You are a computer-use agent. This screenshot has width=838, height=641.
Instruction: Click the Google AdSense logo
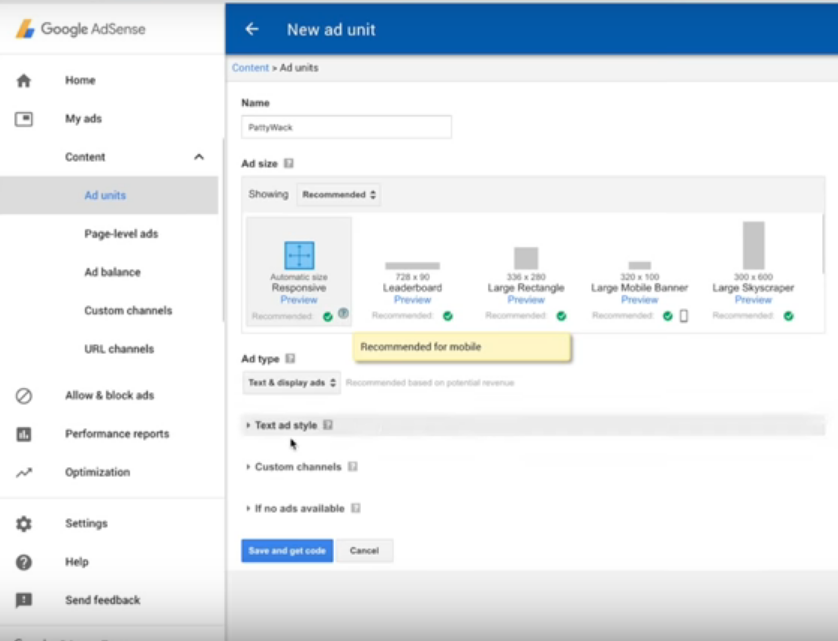tap(81, 29)
